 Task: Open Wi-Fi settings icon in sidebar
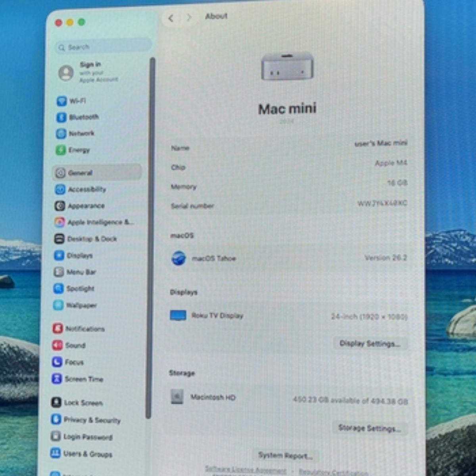pos(61,101)
